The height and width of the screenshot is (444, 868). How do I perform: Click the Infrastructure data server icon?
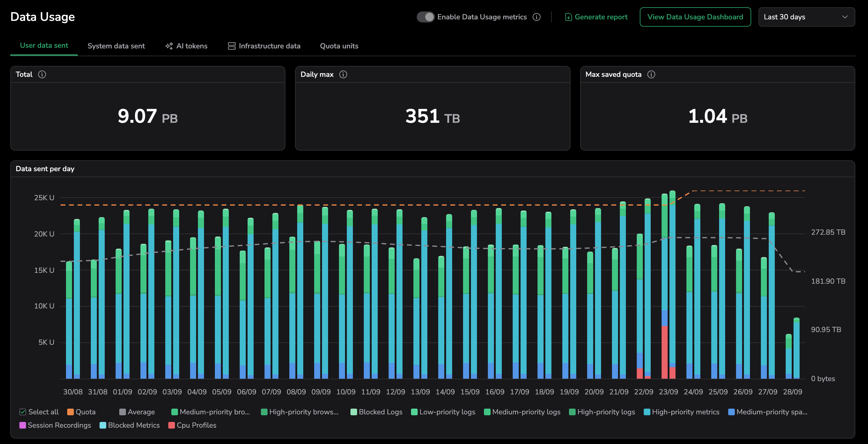232,46
